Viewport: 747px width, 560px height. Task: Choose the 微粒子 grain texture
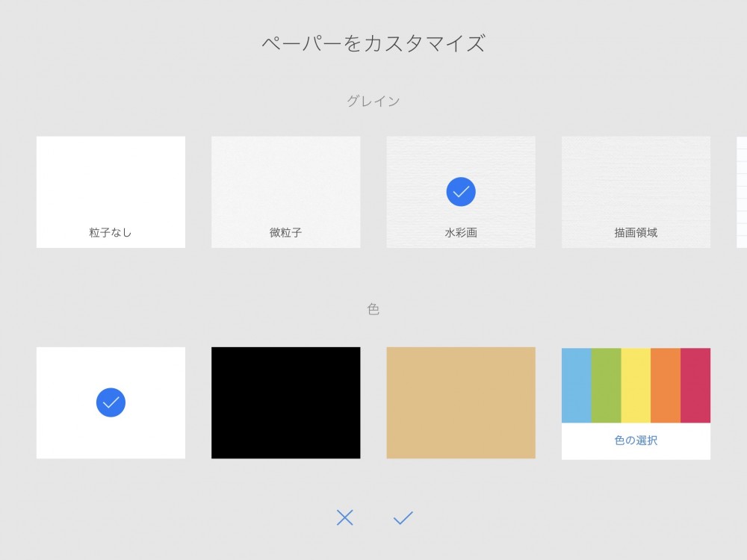285,192
